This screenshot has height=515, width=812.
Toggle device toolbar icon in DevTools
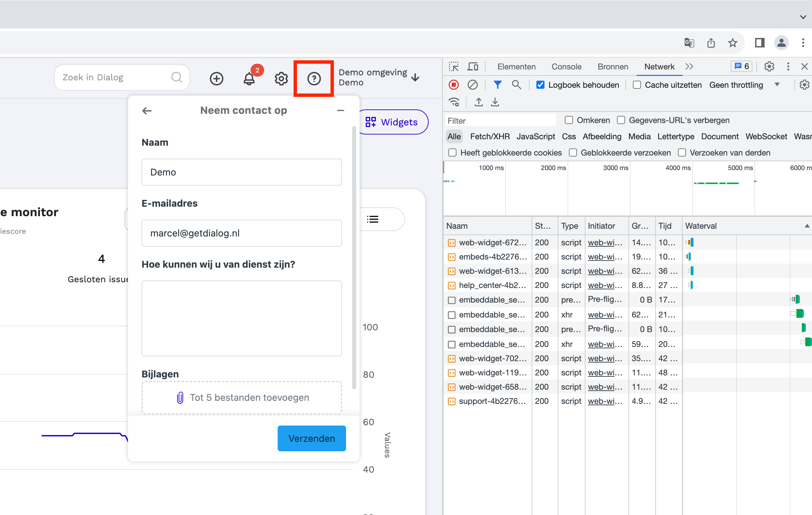[473, 66]
